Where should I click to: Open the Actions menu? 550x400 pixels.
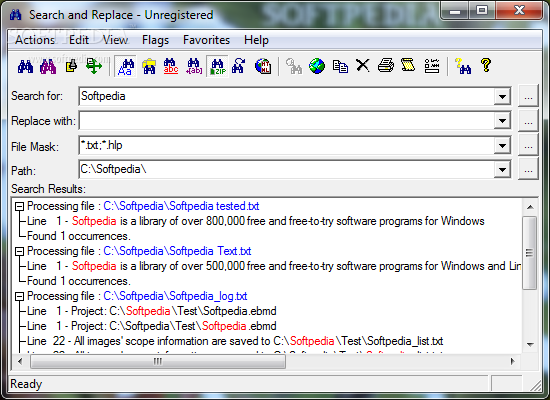(35, 40)
